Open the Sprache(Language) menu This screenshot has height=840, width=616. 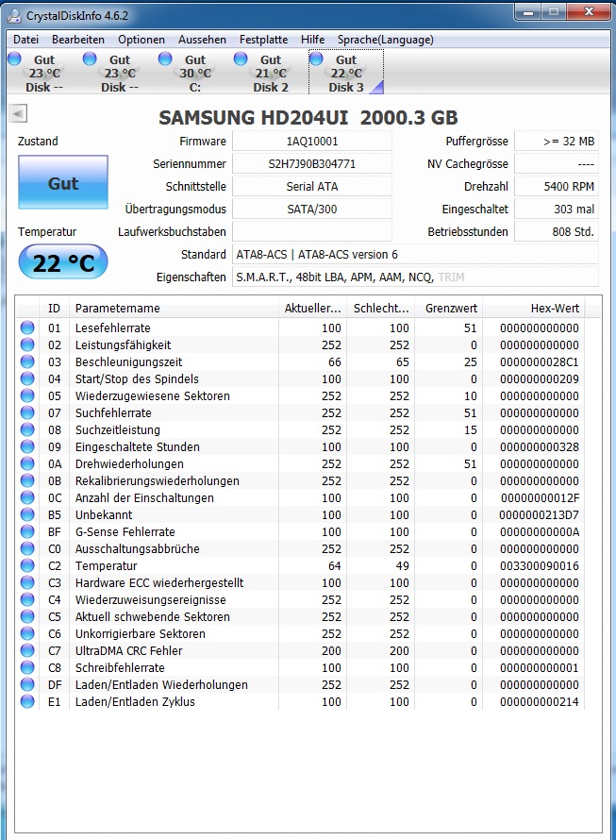[386, 40]
